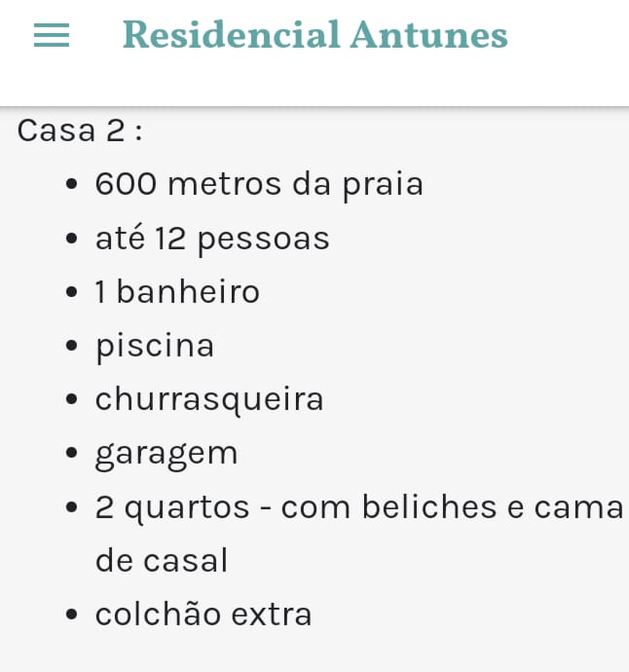The width and height of the screenshot is (629, 672).
Task: Click the Residencial Antunes site title
Action: (314, 36)
